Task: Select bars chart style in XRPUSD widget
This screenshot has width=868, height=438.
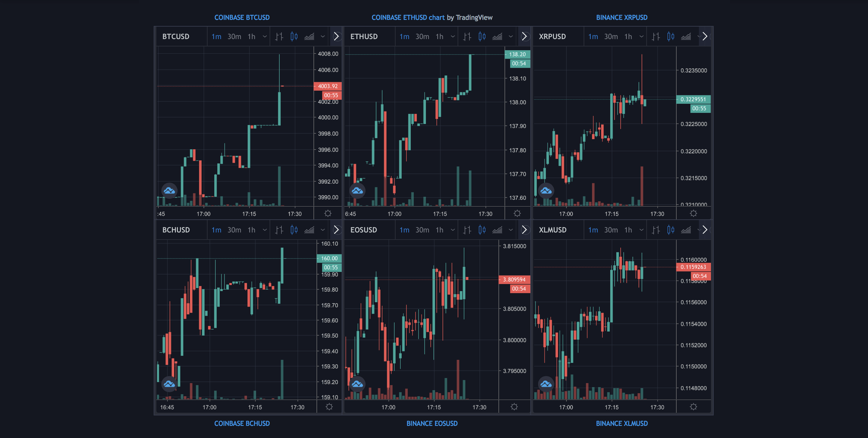Action: point(656,36)
